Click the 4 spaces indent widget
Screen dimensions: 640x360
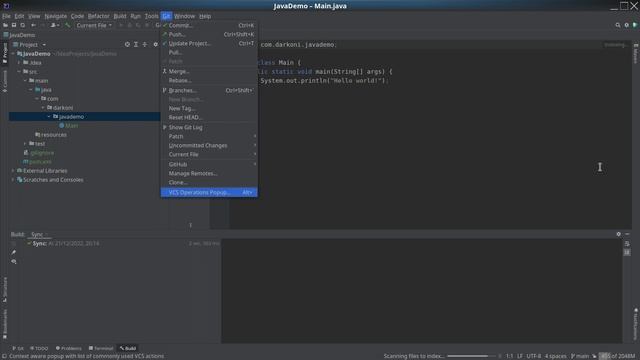click(556, 356)
